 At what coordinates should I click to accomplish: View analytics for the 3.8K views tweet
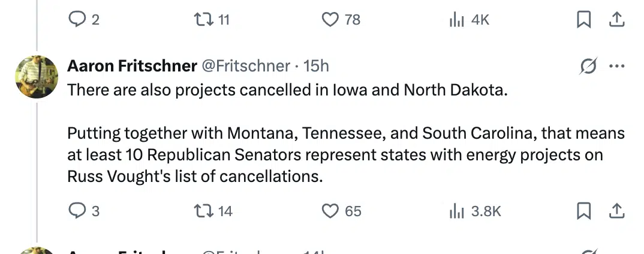[x=457, y=211]
